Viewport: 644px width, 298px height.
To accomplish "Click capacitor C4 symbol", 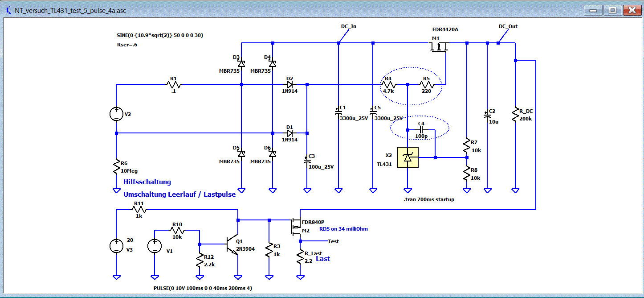I will 421,130.
